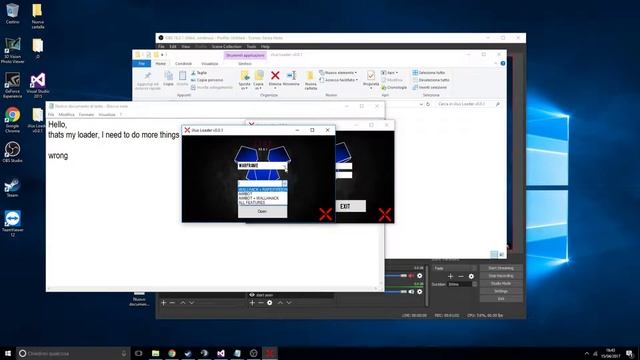Open the OBS Studio desktop shortcut

[x=12, y=152]
